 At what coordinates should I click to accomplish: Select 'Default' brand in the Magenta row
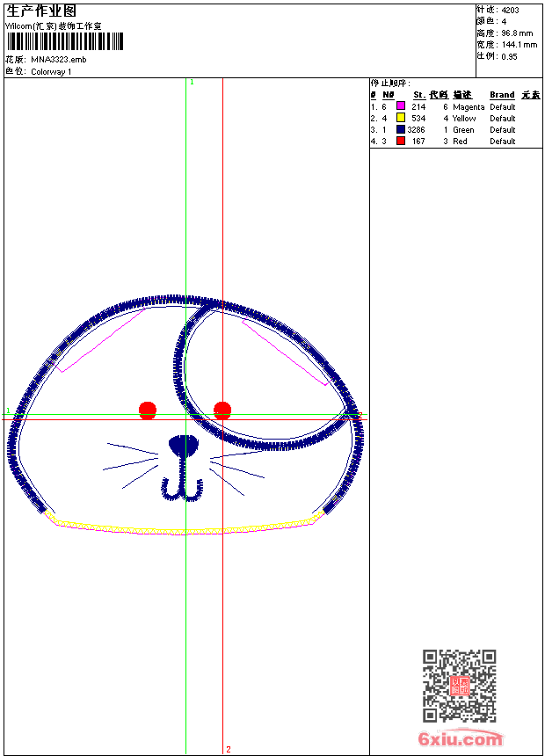tap(503, 106)
